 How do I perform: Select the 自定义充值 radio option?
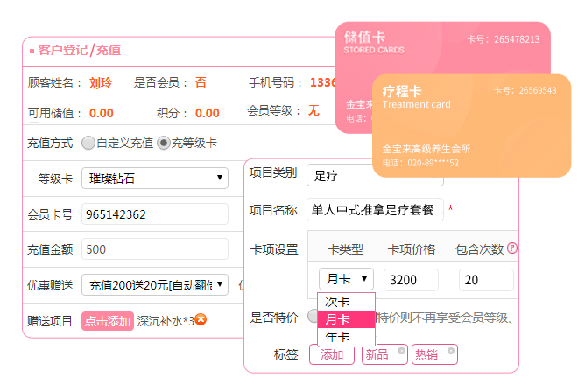88,143
